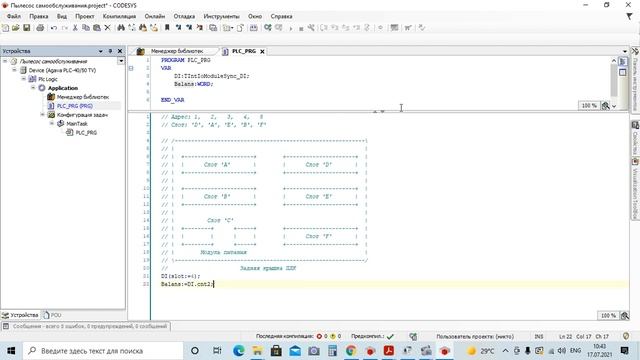Delete selection with the X toolbar icon
The width and height of the screenshot is (640, 360).
point(107,28)
